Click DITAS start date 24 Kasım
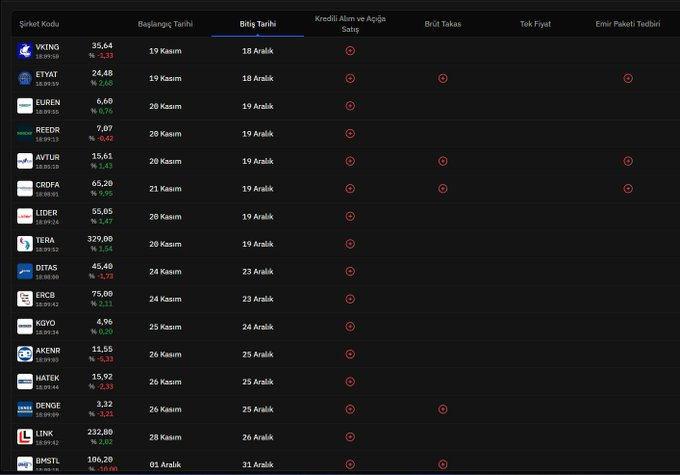Image resolution: width=680 pixels, height=475 pixels. pyautogui.click(x=165, y=272)
